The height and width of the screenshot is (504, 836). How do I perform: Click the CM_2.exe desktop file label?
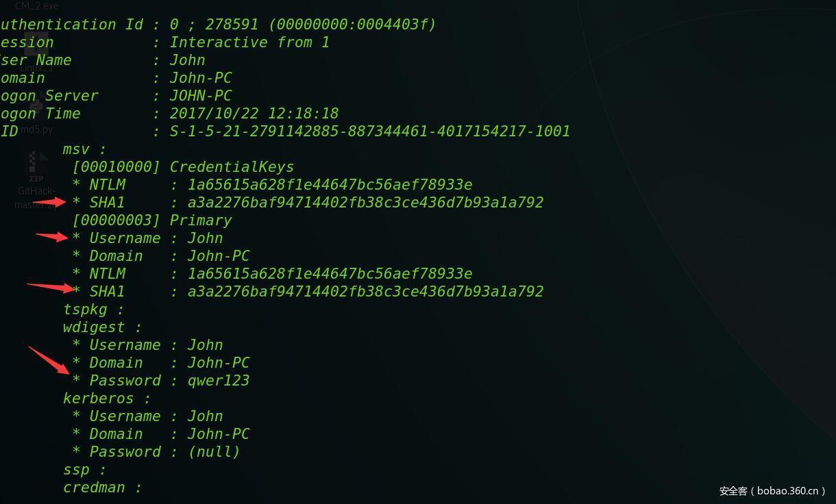tap(37, 6)
